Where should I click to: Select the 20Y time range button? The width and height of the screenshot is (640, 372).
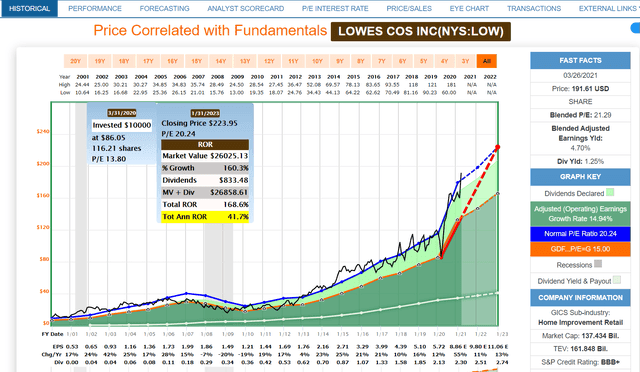point(75,61)
